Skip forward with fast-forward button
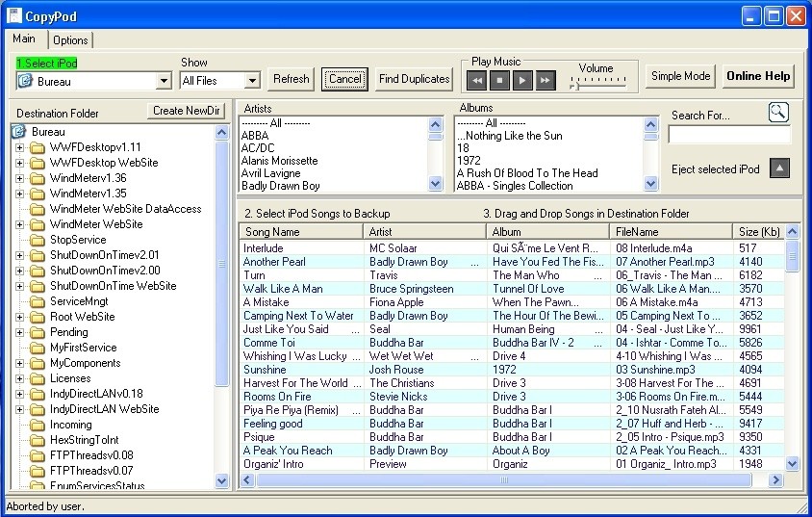The image size is (812, 517). point(545,80)
